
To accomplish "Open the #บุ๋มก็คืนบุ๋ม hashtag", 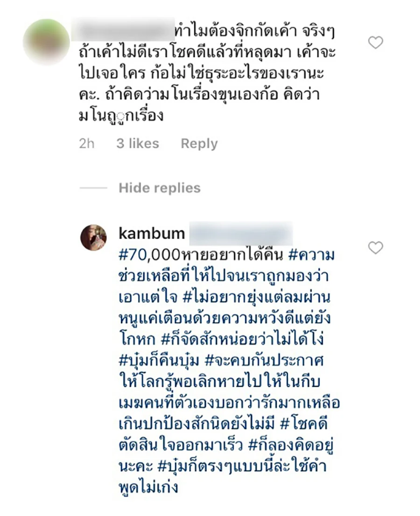I will 159,361.
